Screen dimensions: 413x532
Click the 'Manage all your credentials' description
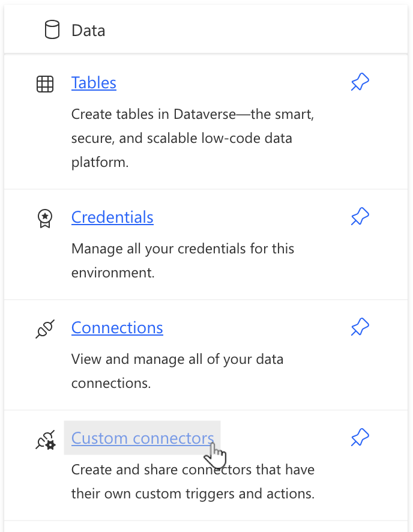pos(182,249)
